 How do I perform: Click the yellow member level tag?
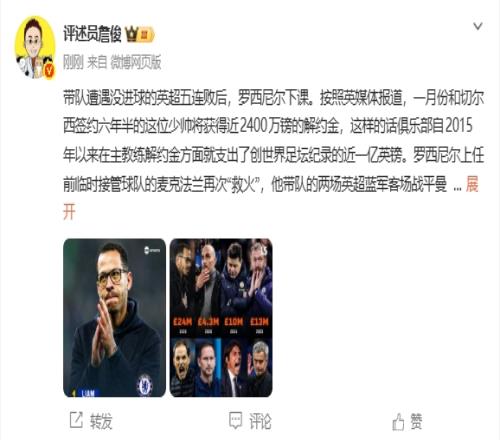(x=146, y=34)
